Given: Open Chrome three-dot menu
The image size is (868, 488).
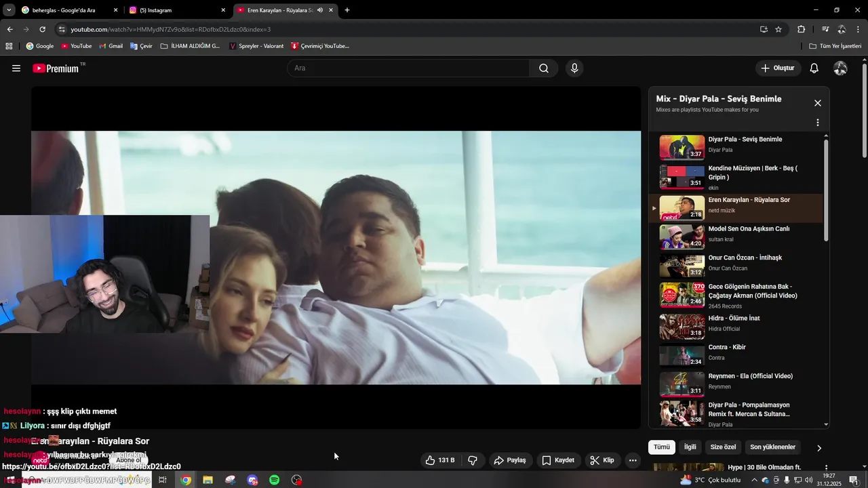Looking at the screenshot, I should (x=859, y=29).
